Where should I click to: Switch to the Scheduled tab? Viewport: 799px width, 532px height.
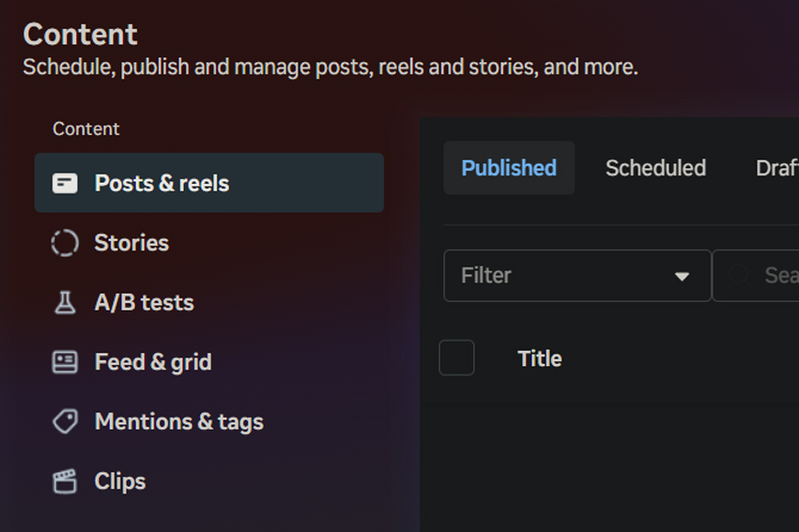pyautogui.click(x=655, y=168)
